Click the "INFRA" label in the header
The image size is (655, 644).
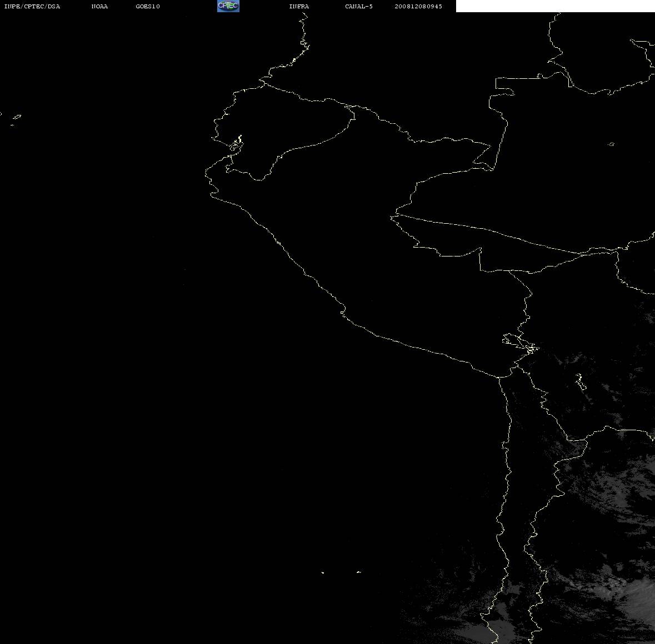pos(299,6)
